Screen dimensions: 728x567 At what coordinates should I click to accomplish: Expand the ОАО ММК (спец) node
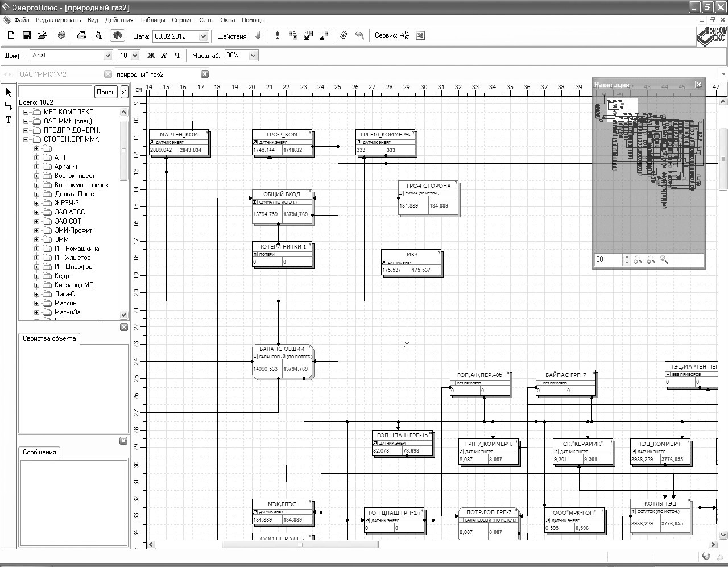tap(26, 121)
